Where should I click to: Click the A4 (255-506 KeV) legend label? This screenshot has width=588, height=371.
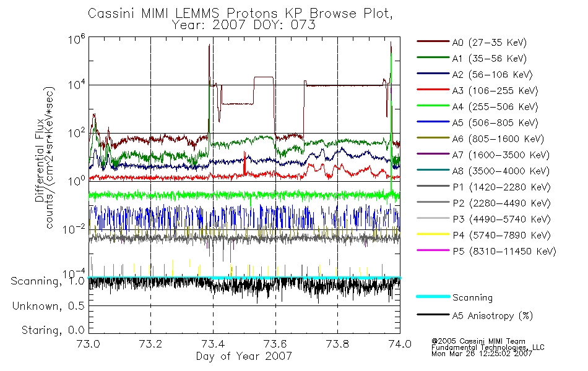pos(495,107)
